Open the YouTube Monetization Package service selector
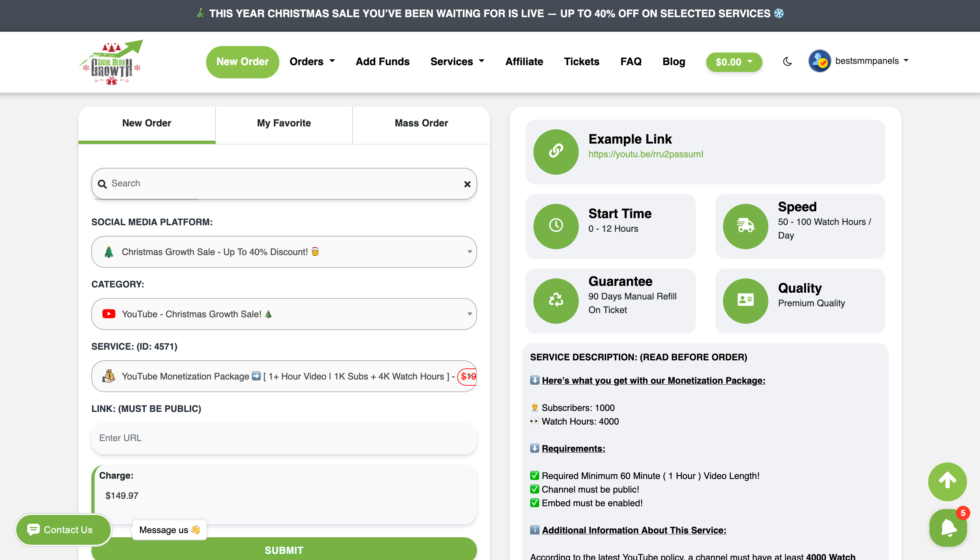Screen dimensions: 980x560 pos(284,376)
